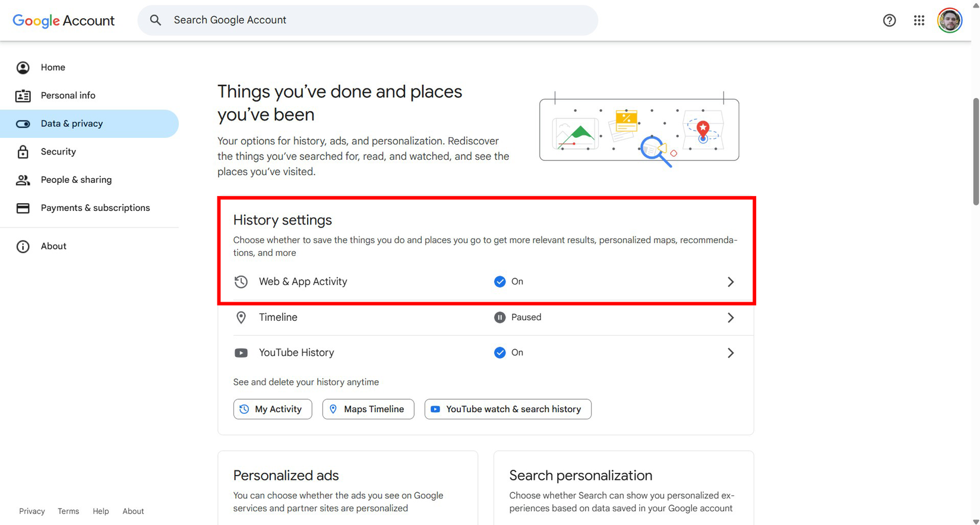Click the scrollbar down arrow

click(976, 521)
